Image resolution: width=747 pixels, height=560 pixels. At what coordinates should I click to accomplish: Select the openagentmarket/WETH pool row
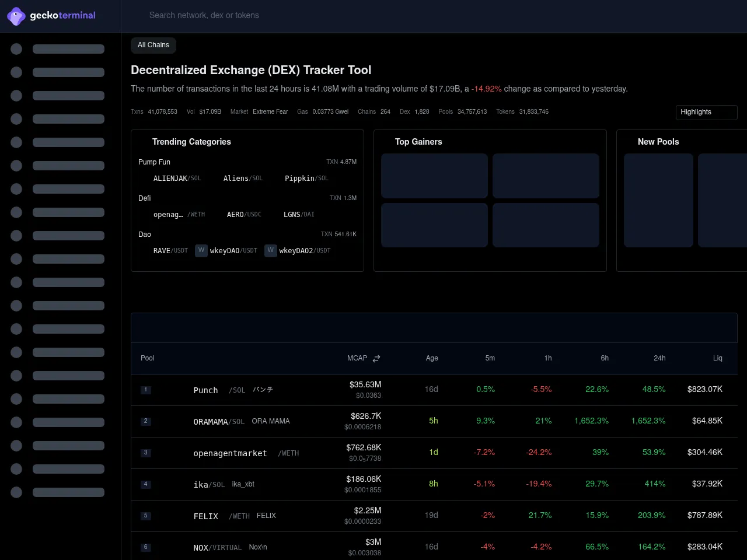coord(231,453)
